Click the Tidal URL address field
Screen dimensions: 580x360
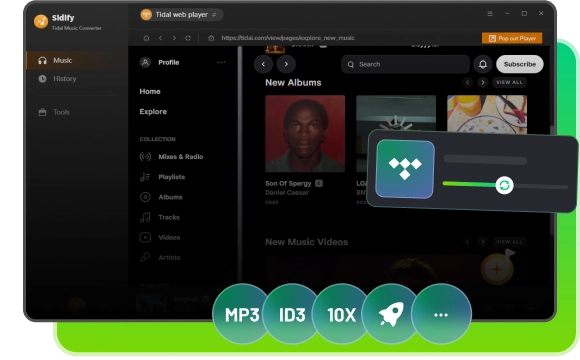288,38
